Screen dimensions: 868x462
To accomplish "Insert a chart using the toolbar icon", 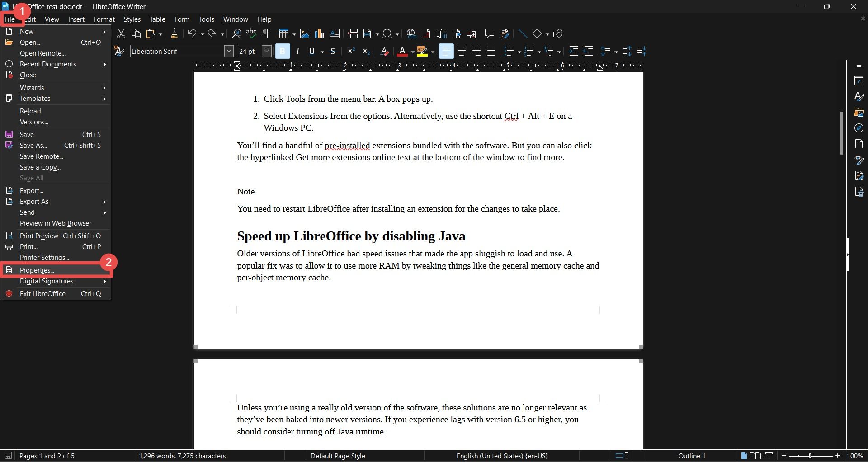I will point(320,33).
